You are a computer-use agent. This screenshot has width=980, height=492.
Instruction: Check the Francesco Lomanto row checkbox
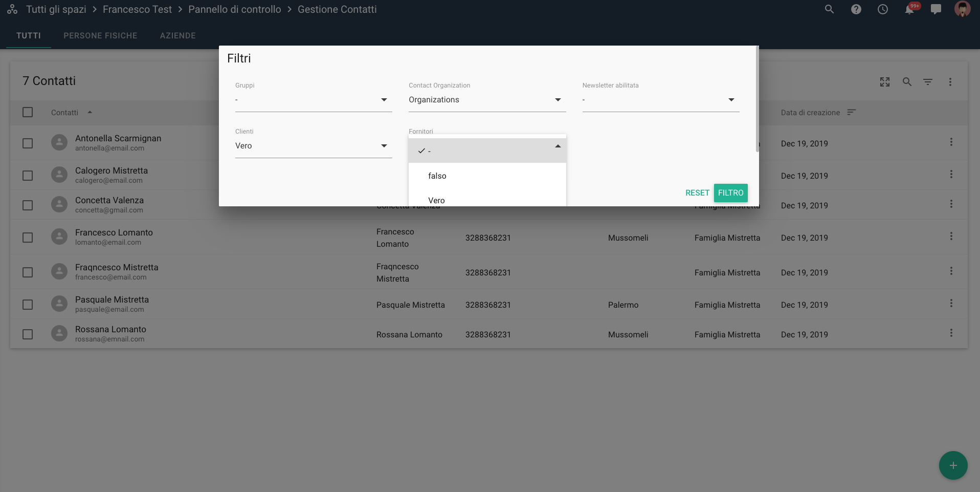[28, 238]
